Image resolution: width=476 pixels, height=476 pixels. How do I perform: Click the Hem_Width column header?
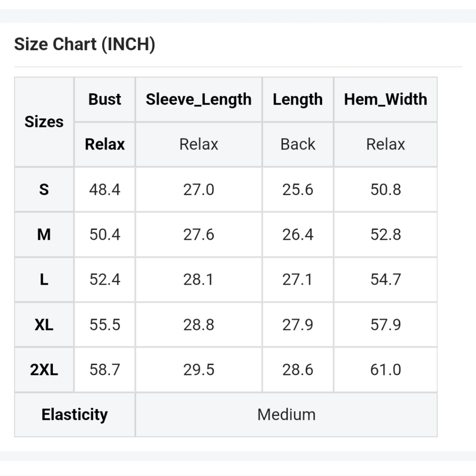[385, 99]
